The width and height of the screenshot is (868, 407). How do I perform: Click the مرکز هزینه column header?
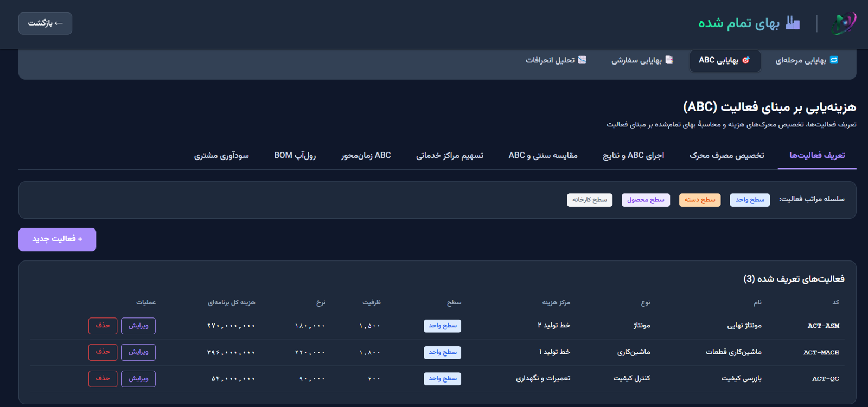click(x=557, y=302)
